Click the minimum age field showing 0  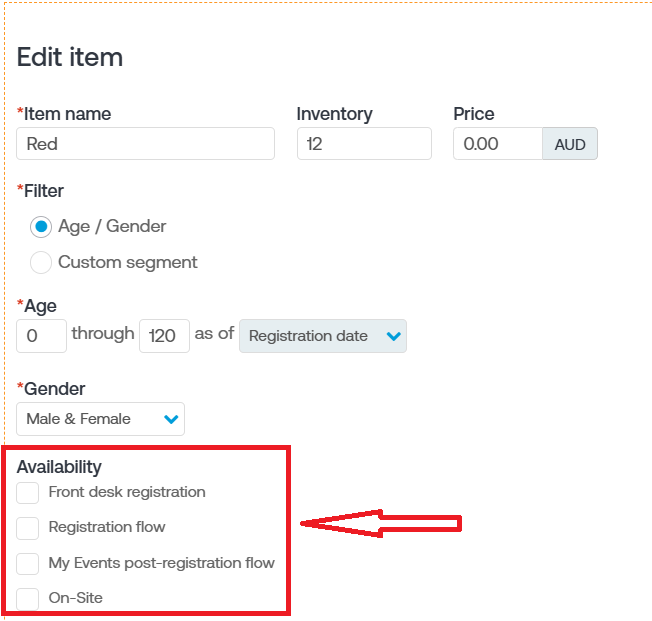[x=41, y=336]
